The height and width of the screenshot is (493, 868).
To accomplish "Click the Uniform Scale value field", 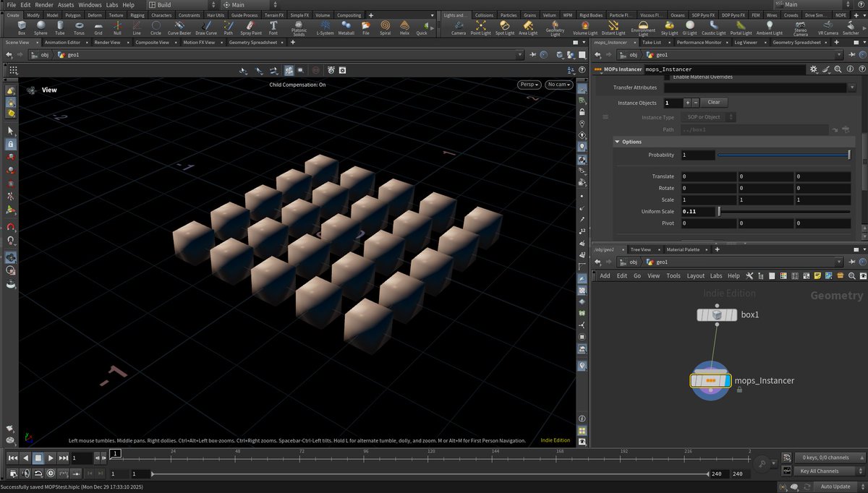I will [698, 211].
